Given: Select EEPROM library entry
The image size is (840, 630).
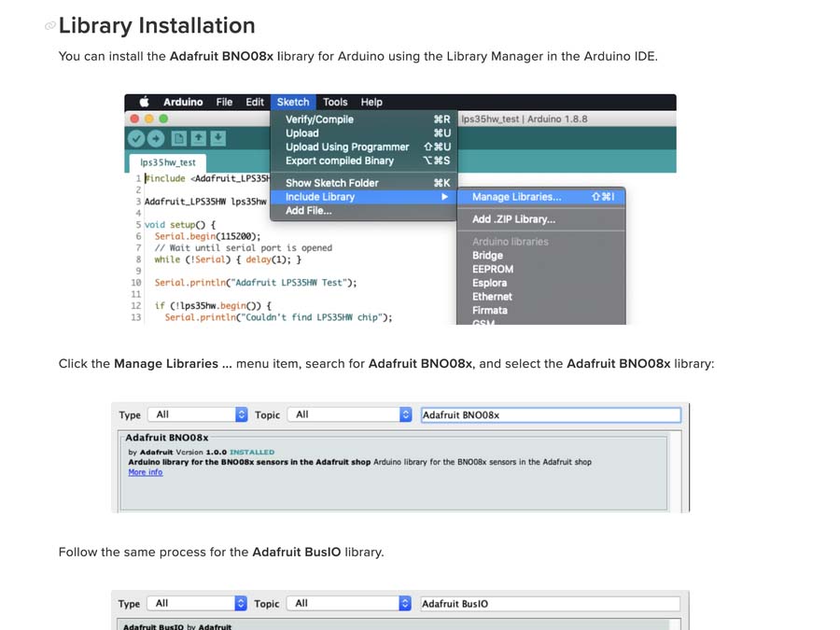Looking at the screenshot, I should [541, 270].
